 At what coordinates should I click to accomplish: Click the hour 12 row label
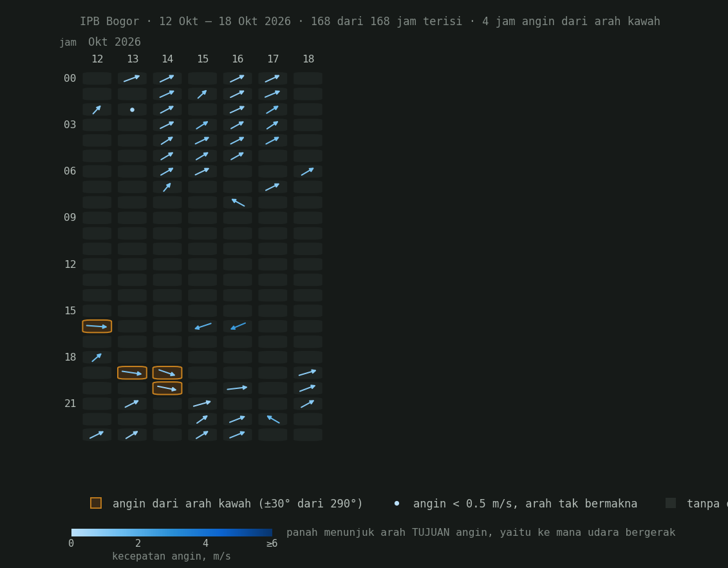point(70,264)
